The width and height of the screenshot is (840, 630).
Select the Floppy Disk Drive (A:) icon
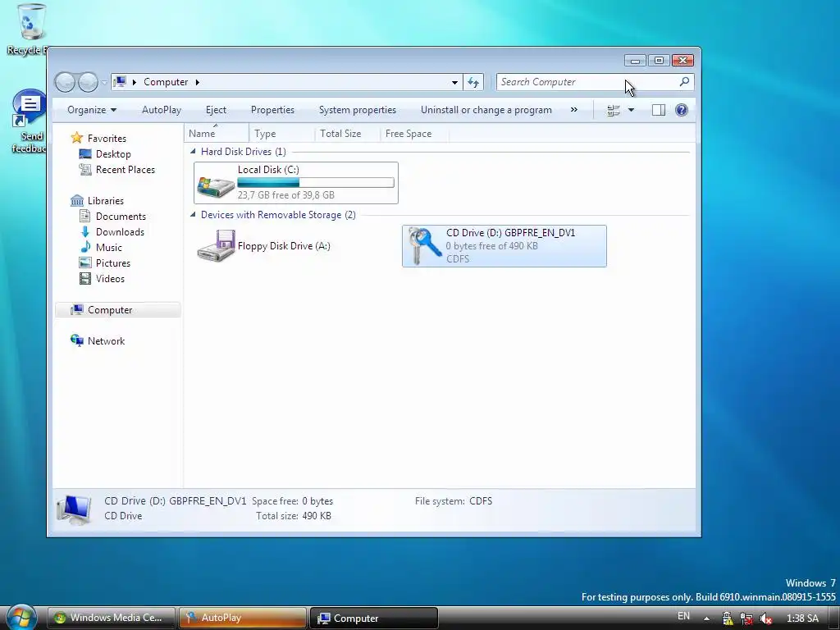pos(217,245)
